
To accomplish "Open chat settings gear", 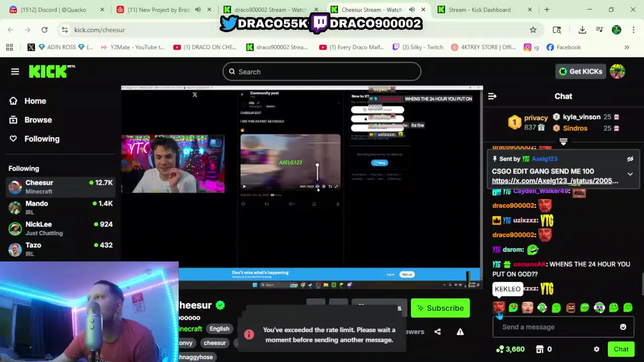I will pos(596,349).
